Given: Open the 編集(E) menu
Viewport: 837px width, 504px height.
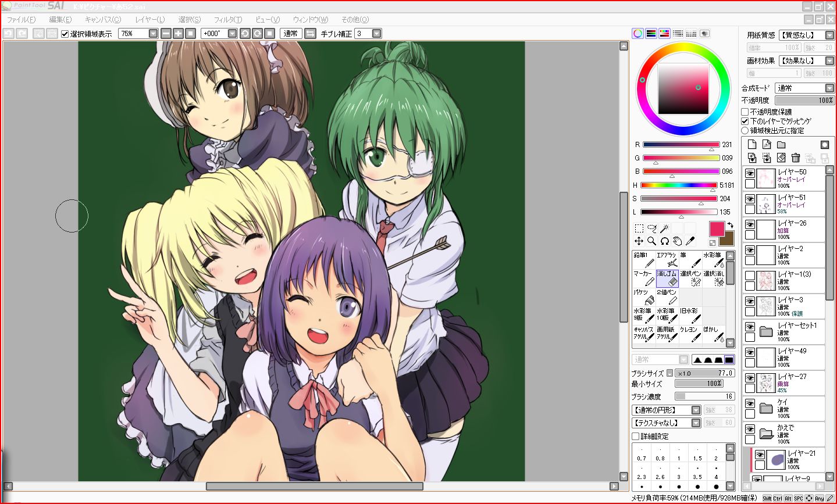Looking at the screenshot, I should coord(60,20).
